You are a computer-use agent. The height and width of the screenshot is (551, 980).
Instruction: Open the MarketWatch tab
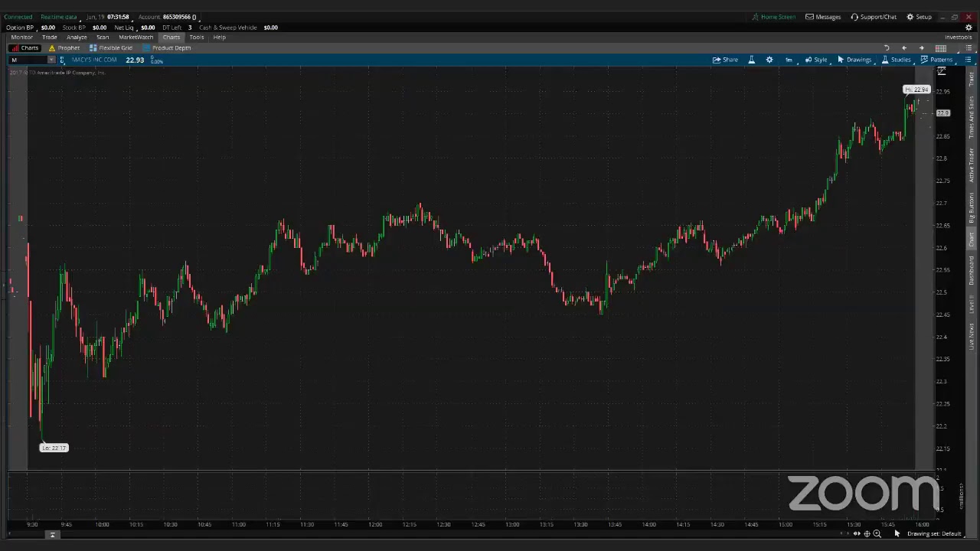[x=136, y=37]
